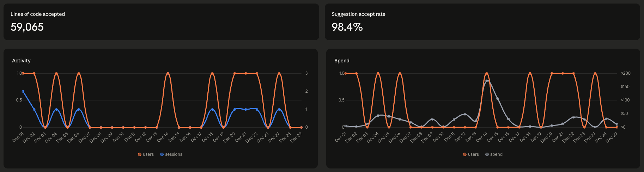Click the Dec 02 blue sessions data point

[34, 109]
